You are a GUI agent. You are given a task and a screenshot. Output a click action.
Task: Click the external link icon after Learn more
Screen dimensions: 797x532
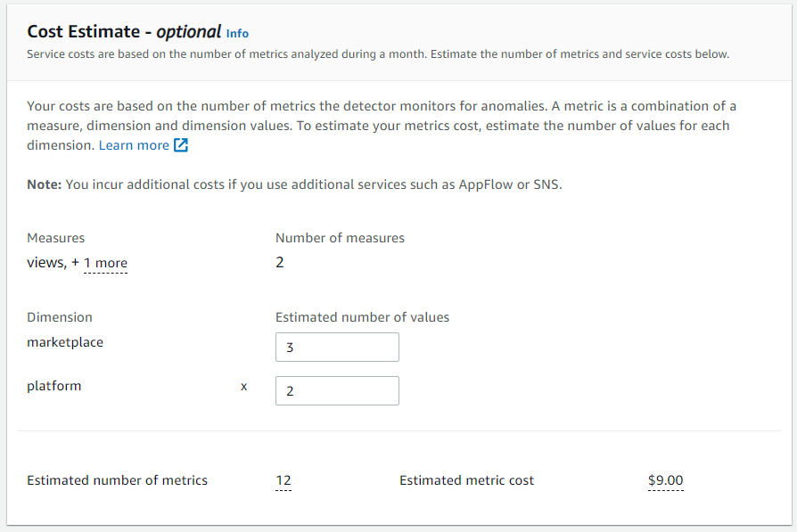(181, 145)
